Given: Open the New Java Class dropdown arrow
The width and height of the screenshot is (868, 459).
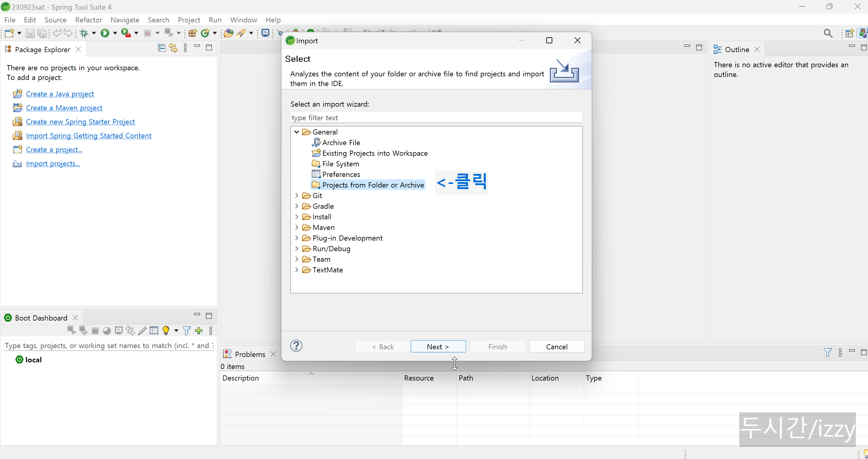Looking at the screenshot, I should [215, 33].
